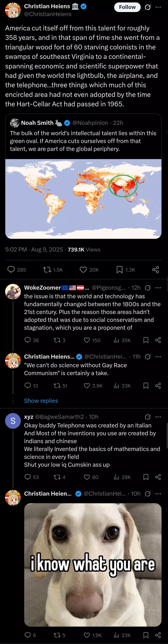Open the world population map image
Image resolution: width=168 pixels, height=644 pixels.
(83, 199)
